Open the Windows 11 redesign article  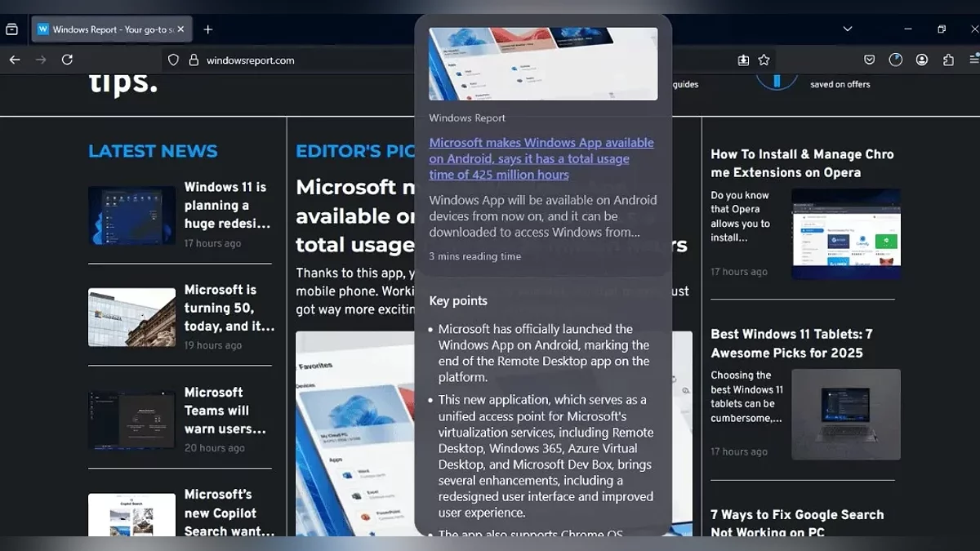(226, 205)
